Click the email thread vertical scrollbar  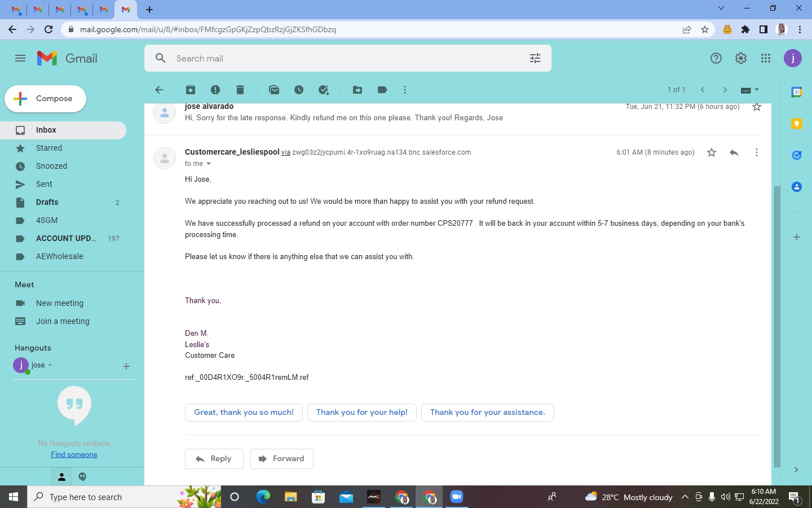[x=777, y=326]
